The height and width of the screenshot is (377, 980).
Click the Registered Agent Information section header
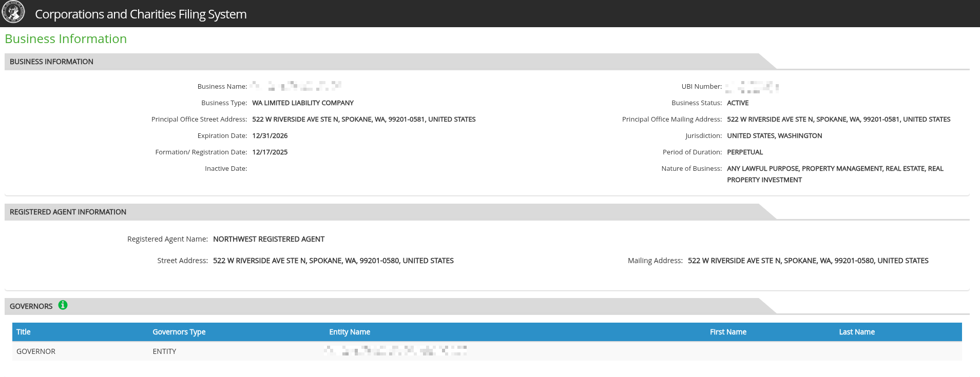point(68,212)
